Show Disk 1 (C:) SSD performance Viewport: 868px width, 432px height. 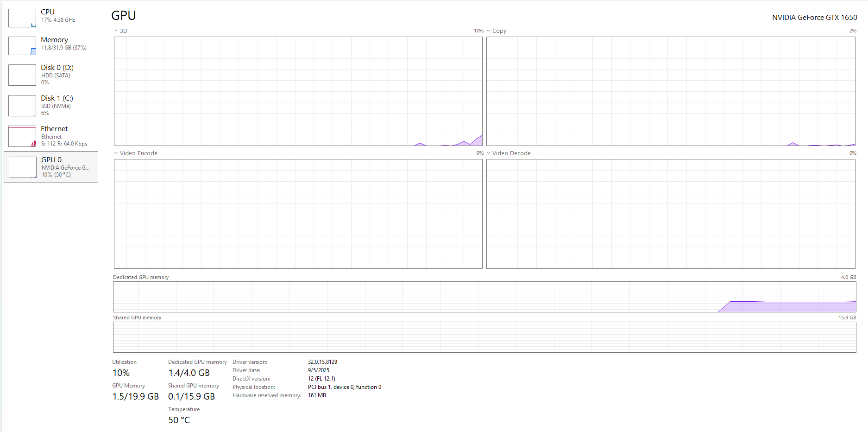point(51,105)
